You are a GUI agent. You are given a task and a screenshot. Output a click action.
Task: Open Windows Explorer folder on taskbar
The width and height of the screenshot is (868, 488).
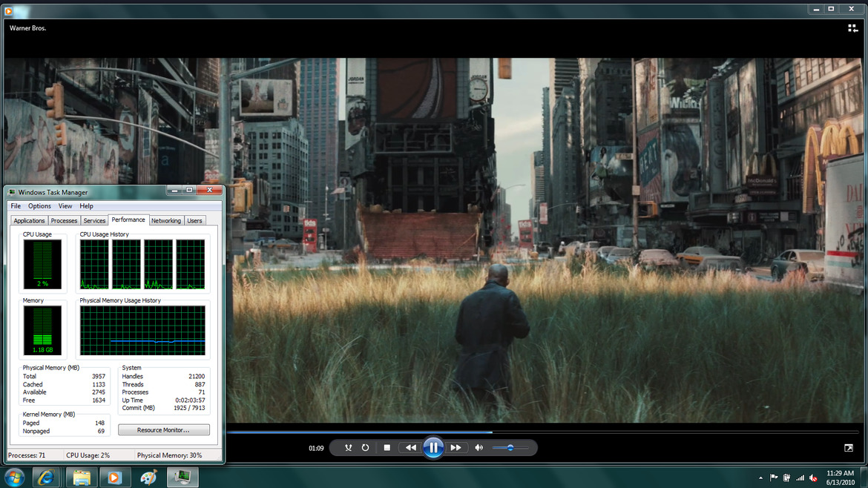82,477
